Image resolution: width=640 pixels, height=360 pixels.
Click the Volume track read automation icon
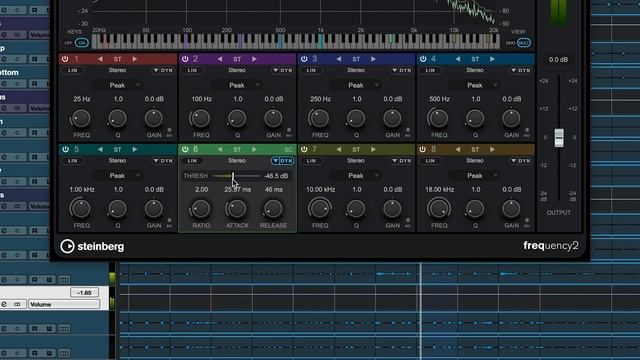tap(4, 304)
